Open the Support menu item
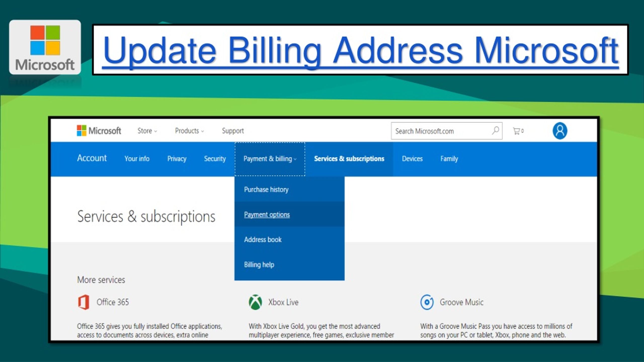 coord(233,131)
